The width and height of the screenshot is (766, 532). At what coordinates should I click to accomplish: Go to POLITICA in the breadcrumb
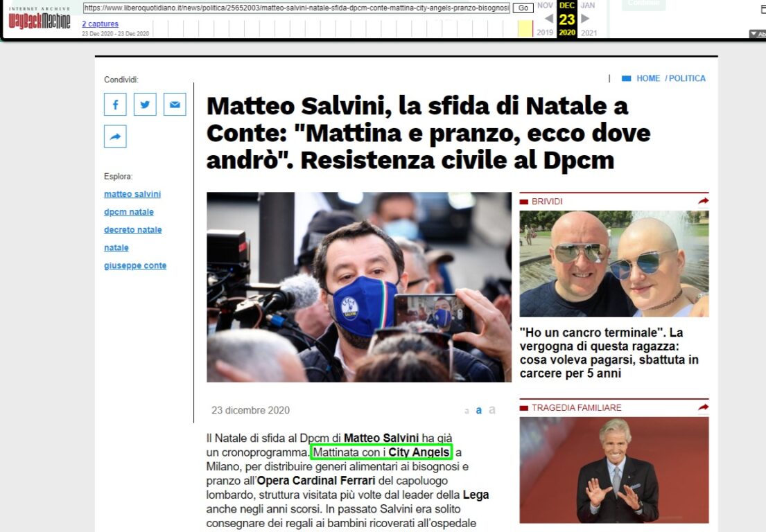coord(688,78)
